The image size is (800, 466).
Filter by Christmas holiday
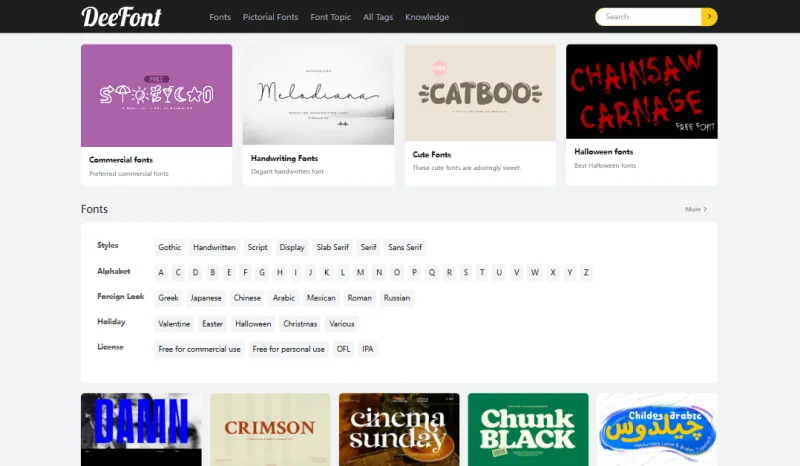tap(300, 324)
